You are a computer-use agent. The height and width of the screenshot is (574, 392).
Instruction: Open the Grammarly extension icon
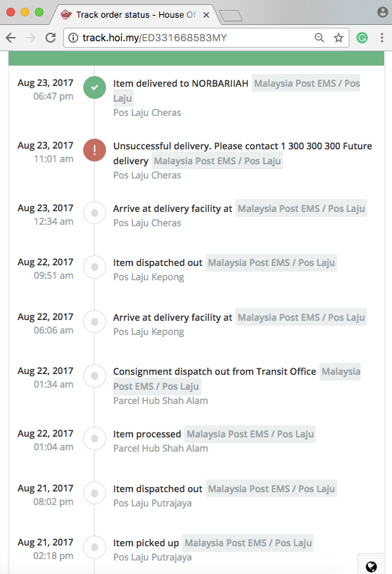click(362, 38)
